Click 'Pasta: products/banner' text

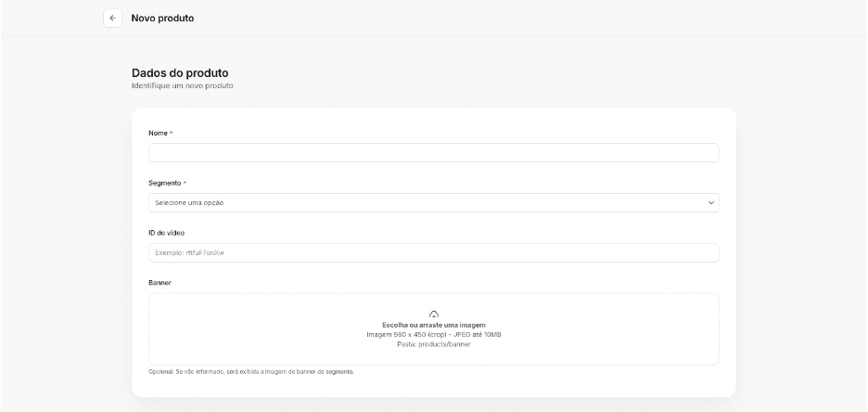(433, 344)
